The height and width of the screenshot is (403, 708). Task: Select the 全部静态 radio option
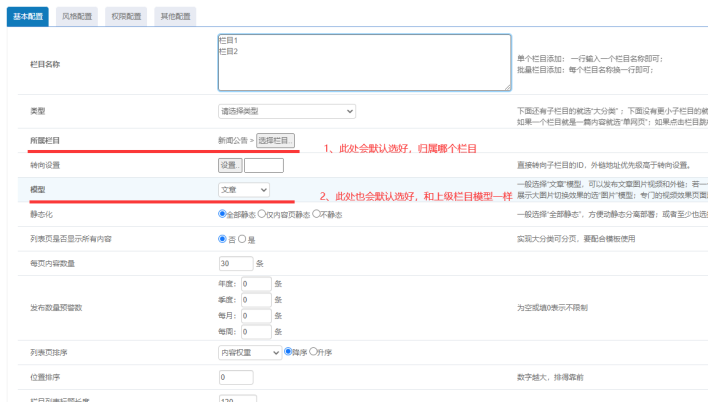click(223, 214)
